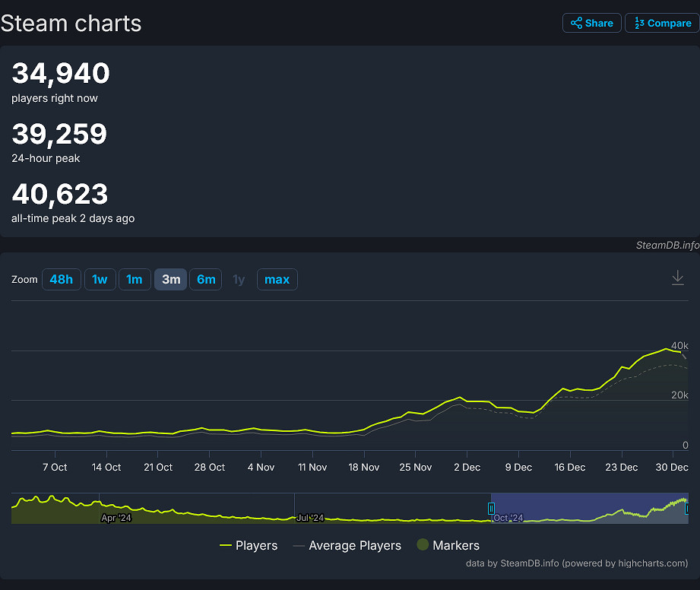The height and width of the screenshot is (590, 700).
Task: Select the 1w zoom range
Action: 100,279
